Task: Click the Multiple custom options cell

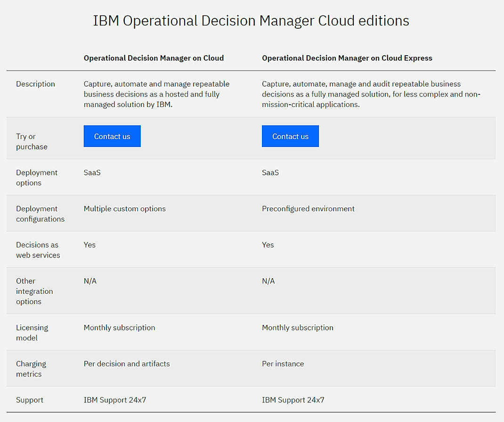Action: coord(125,209)
